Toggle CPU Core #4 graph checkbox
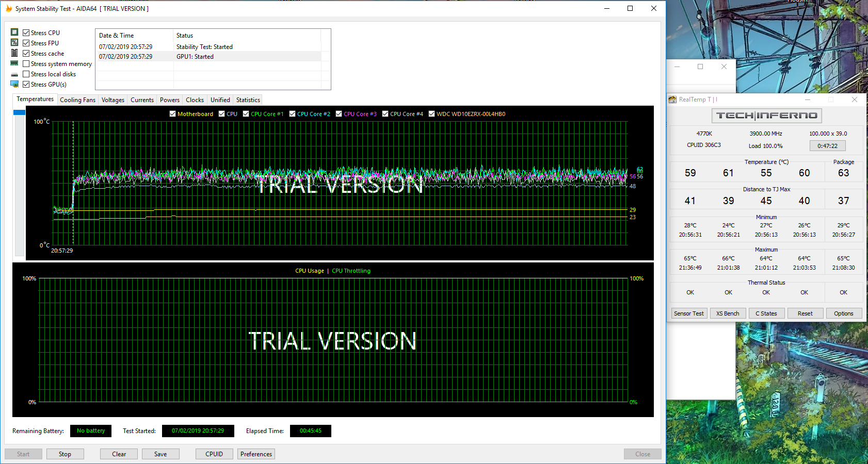The image size is (868, 464). pos(385,114)
